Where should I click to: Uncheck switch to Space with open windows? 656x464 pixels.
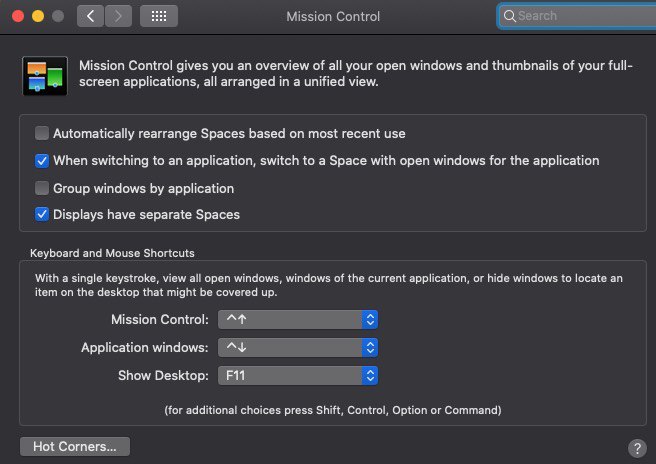(42, 161)
